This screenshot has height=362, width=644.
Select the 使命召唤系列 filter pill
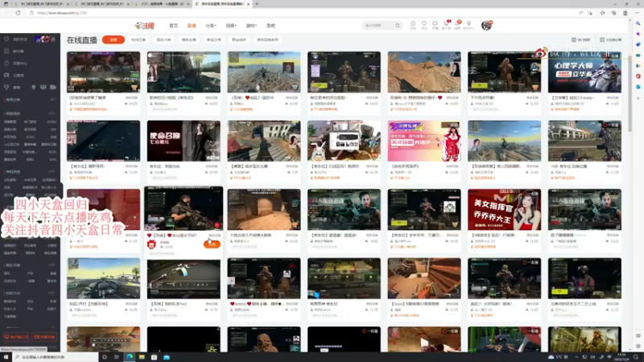[x=267, y=39]
